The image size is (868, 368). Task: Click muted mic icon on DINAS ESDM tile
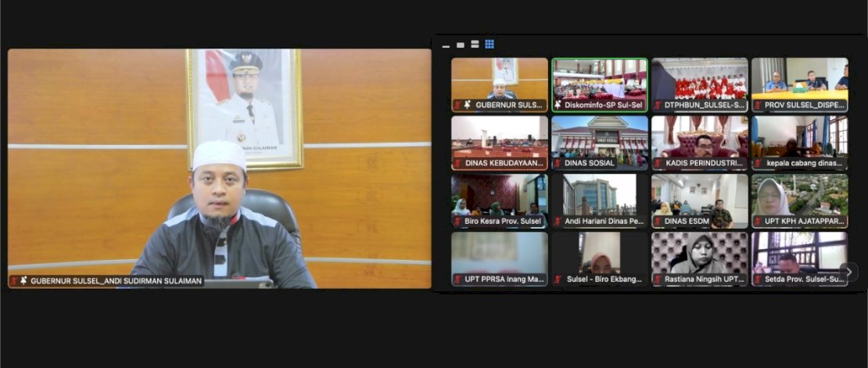pos(658,222)
